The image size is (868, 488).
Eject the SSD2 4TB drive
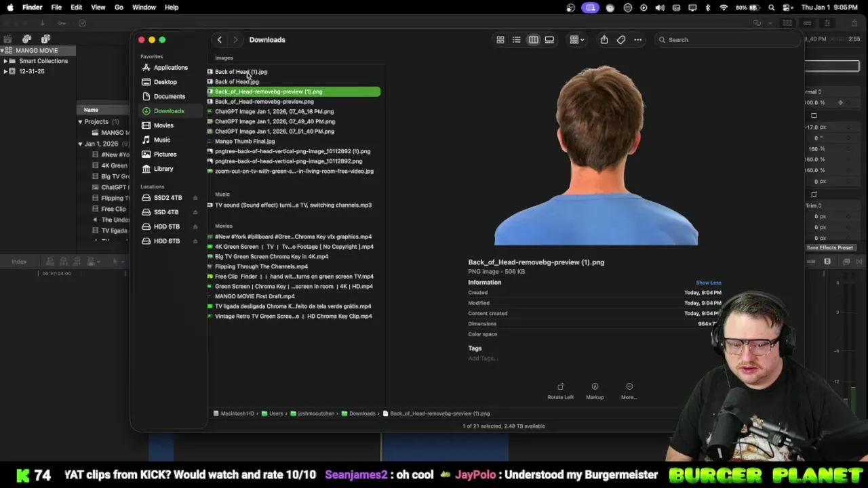pyautogui.click(x=195, y=198)
